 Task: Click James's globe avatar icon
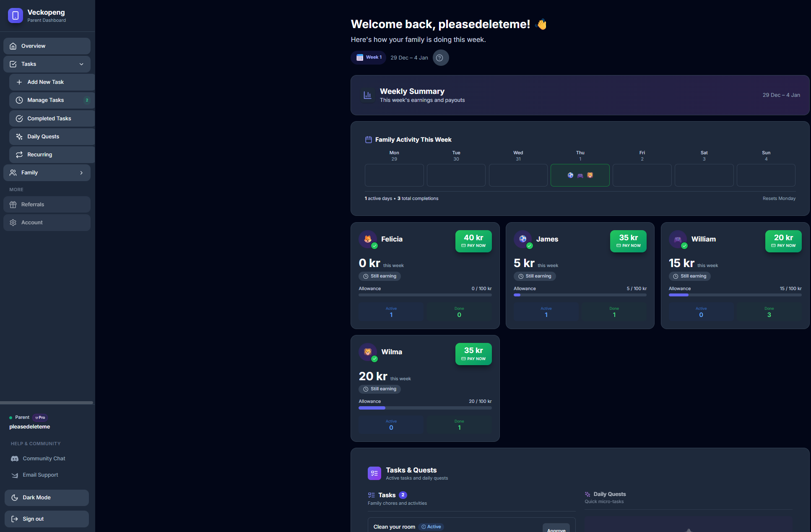point(522,239)
